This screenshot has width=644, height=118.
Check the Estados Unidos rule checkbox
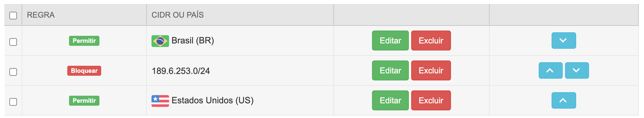13,102
